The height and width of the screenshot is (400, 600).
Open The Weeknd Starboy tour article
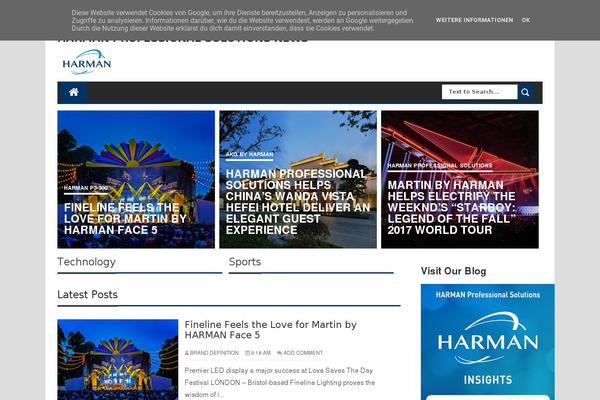click(452, 207)
